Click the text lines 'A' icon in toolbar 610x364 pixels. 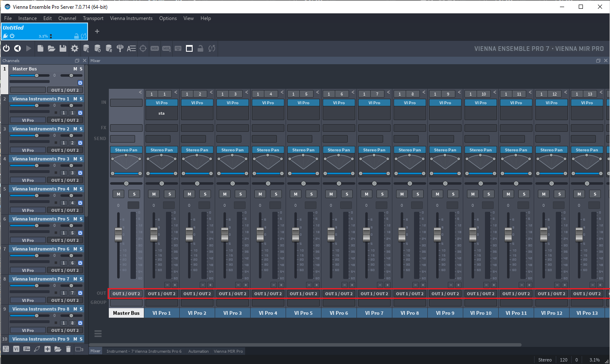click(131, 48)
